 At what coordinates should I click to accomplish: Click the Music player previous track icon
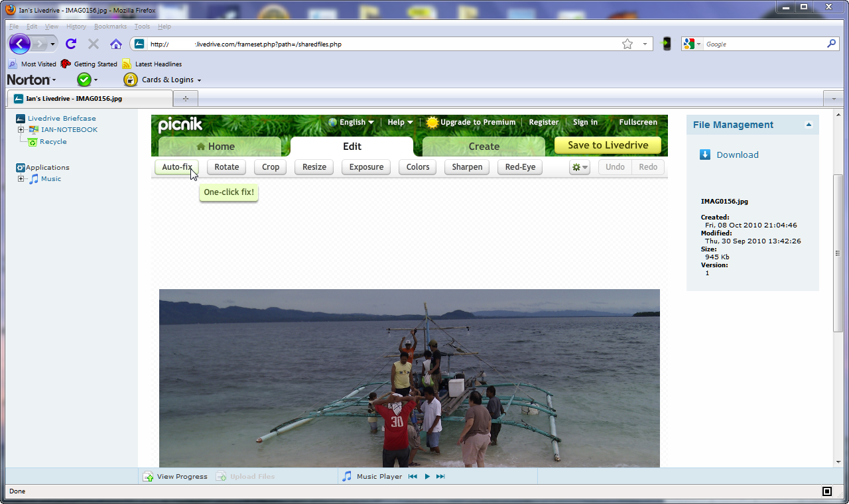[x=413, y=476]
